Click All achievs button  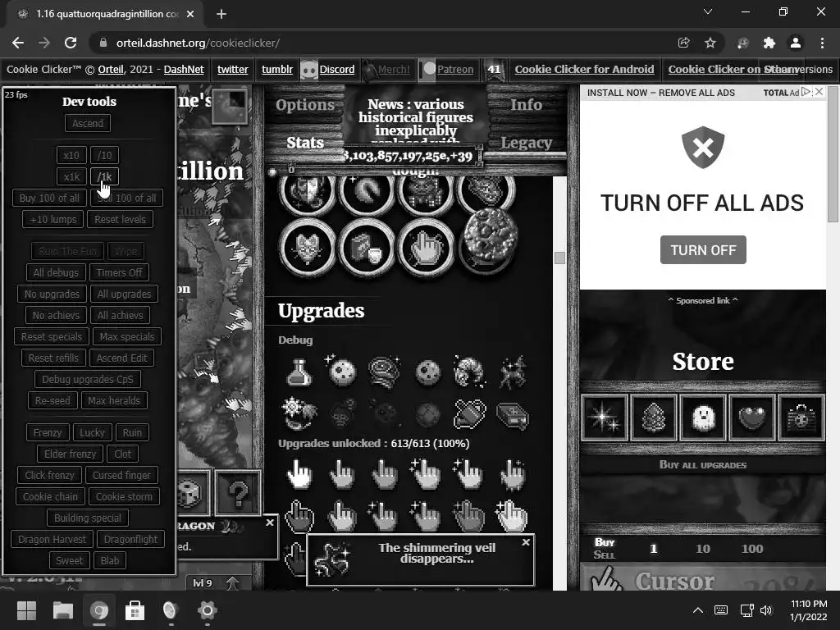(120, 316)
